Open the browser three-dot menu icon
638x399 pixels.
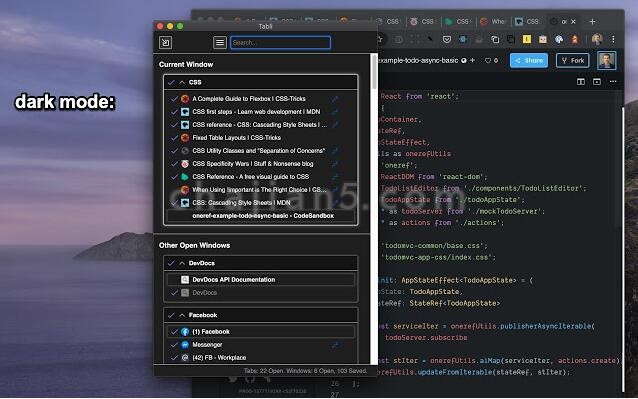click(x=613, y=39)
